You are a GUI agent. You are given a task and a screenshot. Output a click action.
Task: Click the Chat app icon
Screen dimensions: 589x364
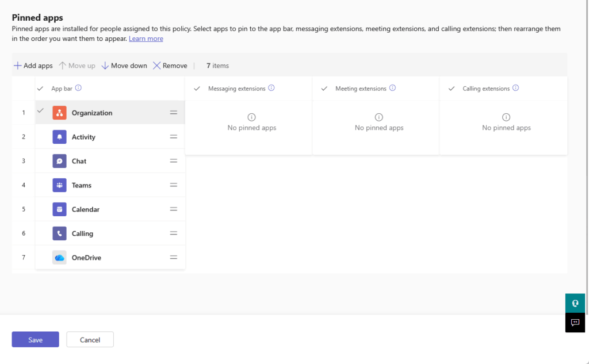(59, 161)
